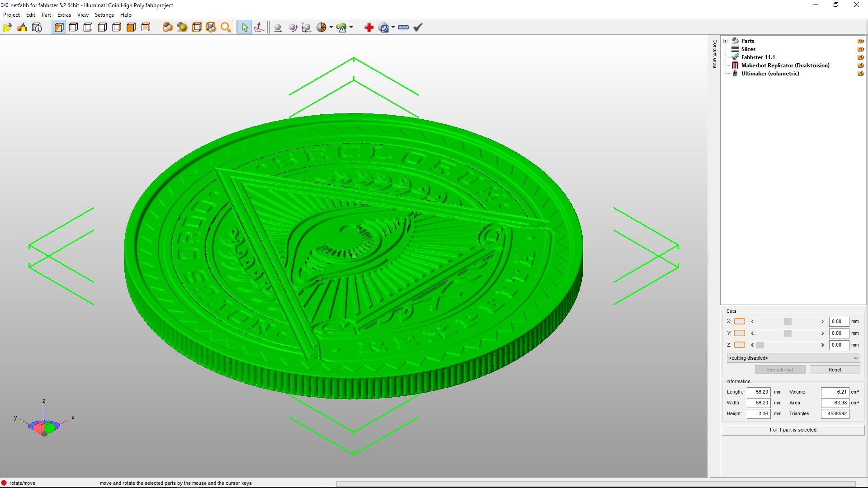
Task: Click the folder icon beside Fabbster 11.1
Action: (x=861, y=57)
